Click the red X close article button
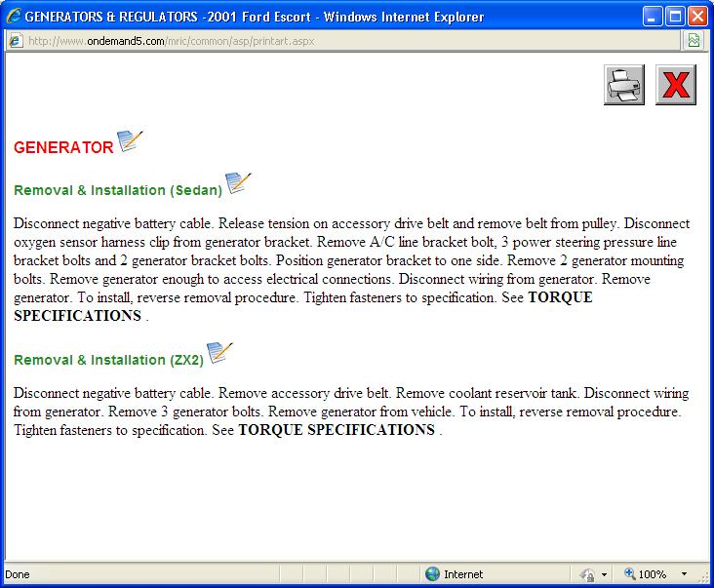714x588 pixels. click(x=676, y=85)
